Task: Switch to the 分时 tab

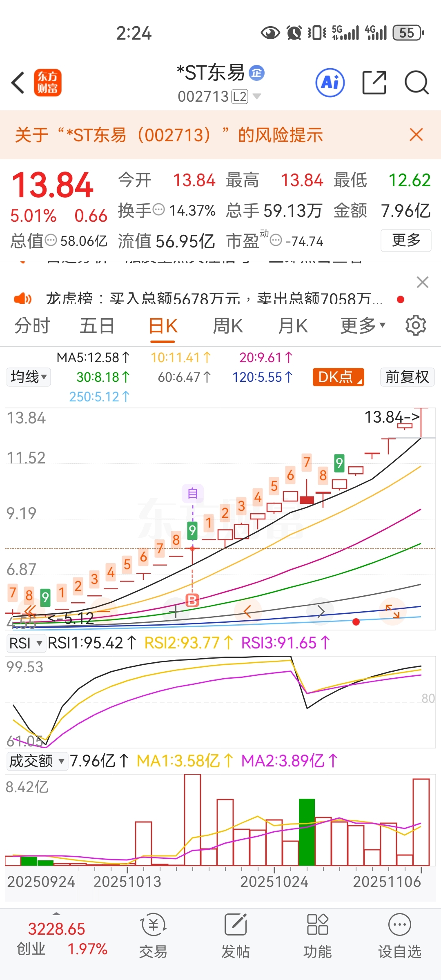Action: (x=32, y=325)
